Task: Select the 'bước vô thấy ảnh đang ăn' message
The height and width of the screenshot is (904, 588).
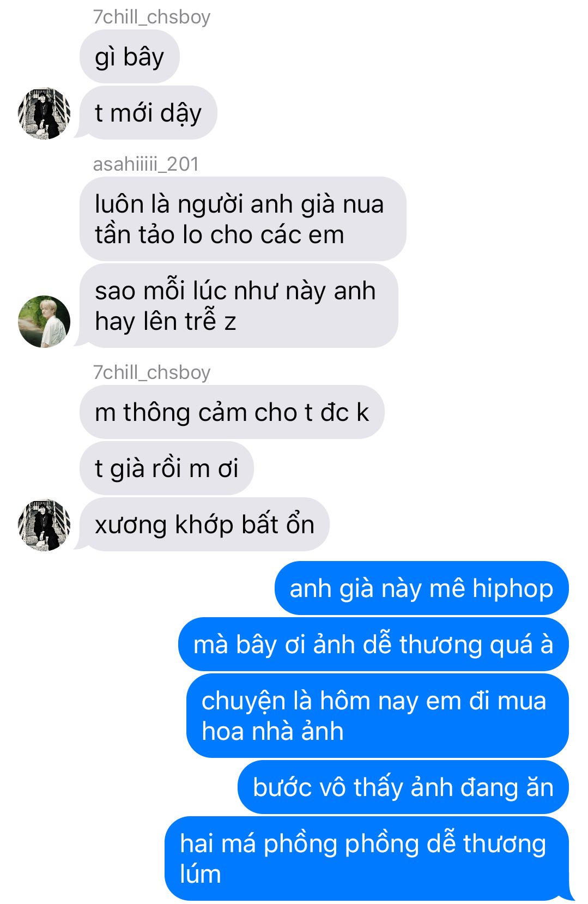Action: pos(403,787)
